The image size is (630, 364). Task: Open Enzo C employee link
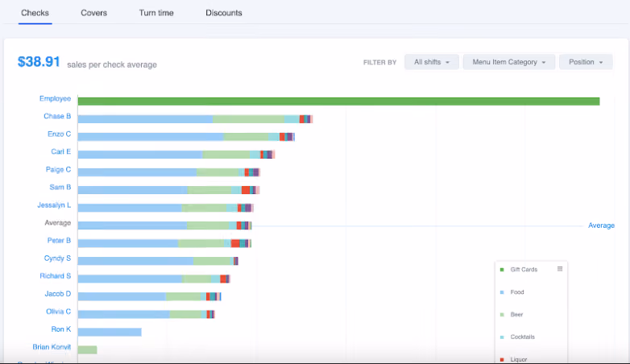tap(59, 134)
